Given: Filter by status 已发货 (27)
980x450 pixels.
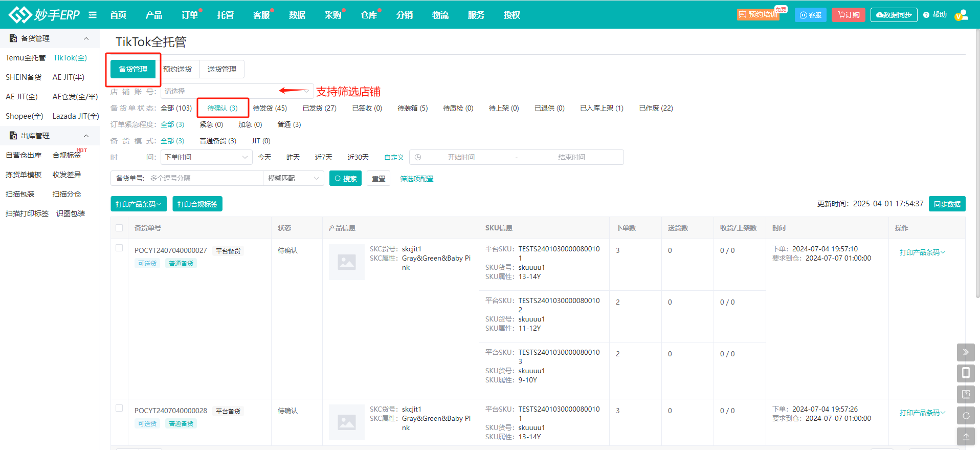Looking at the screenshot, I should [320, 108].
